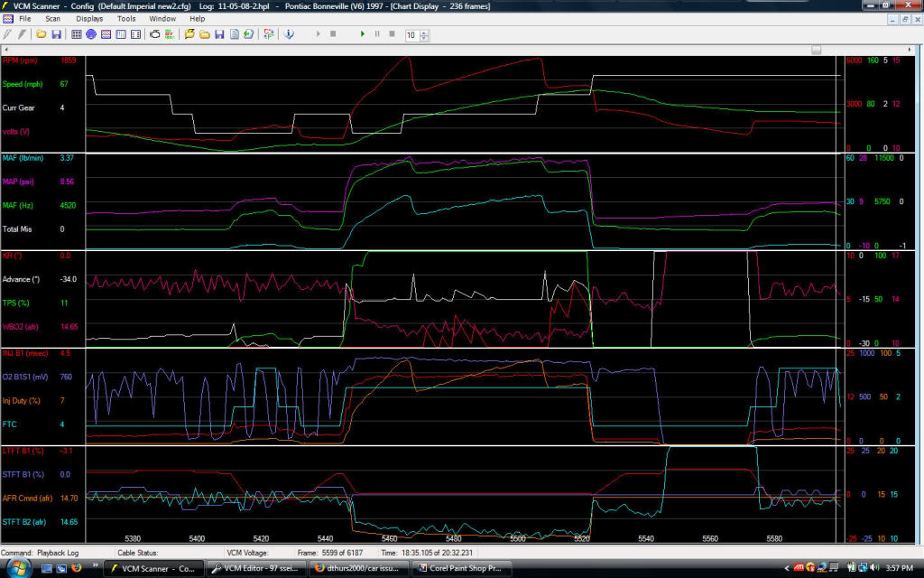Click the disconnect vehicle icon
Viewport: 924px width, 578px height.
[x=23, y=34]
